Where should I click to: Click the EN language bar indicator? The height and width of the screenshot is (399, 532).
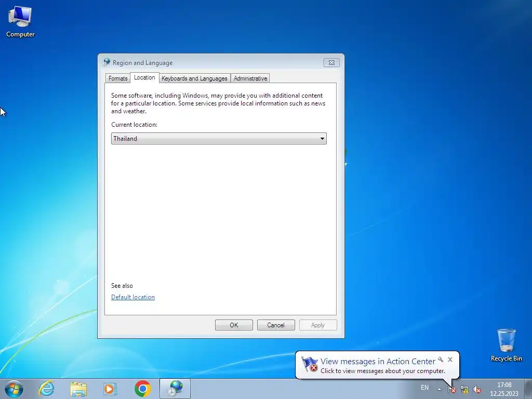pos(424,388)
